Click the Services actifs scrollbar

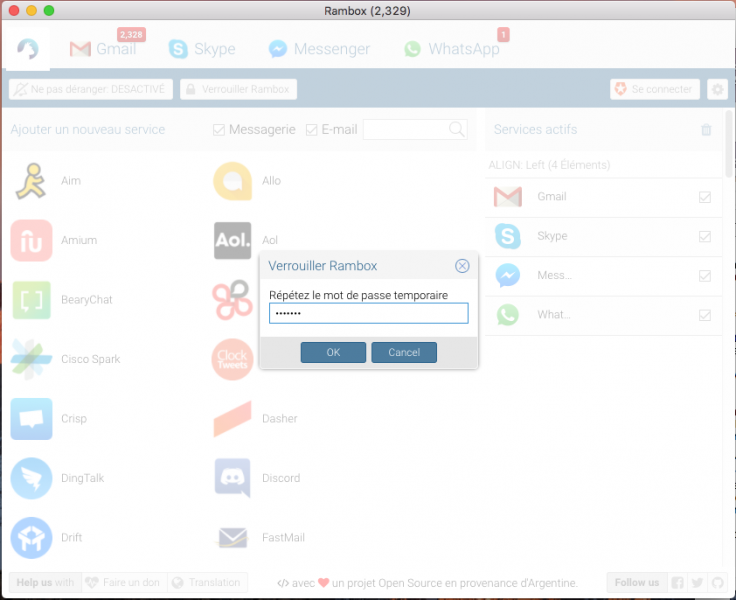click(728, 144)
